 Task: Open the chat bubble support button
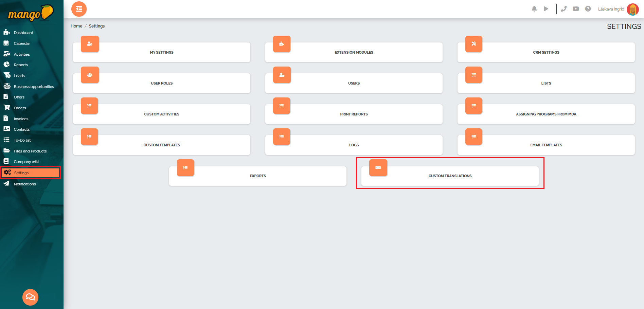(31, 297)
